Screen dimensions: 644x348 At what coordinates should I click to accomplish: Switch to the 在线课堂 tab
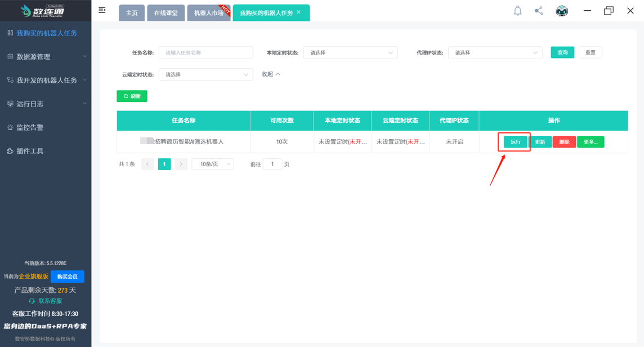166,12
